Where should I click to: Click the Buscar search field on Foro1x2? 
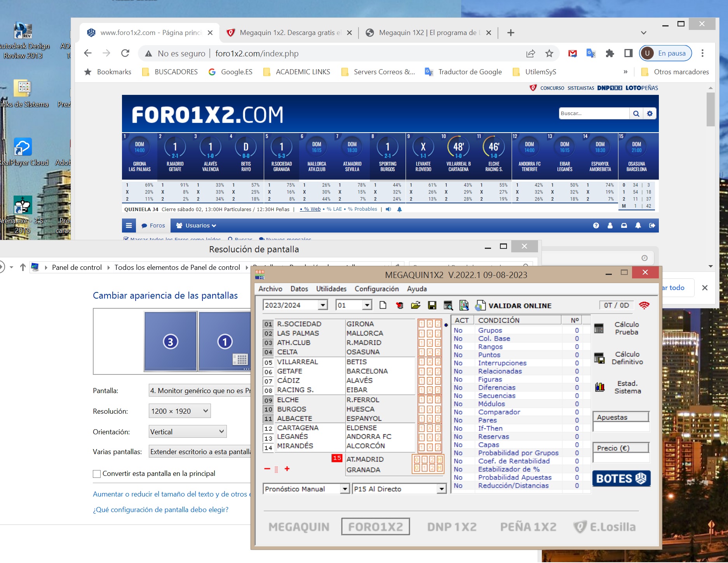(x=594, y=114)
